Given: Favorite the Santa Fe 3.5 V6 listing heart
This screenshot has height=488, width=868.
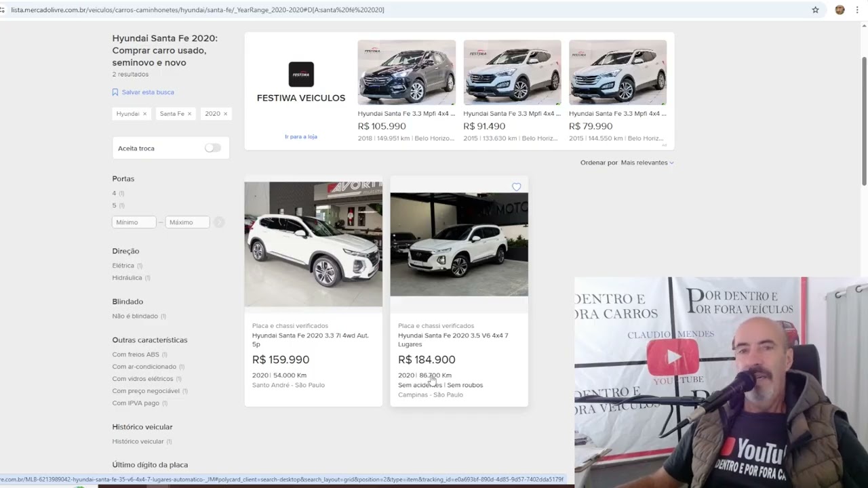Looking at the screenshot, I should [517, 187].
